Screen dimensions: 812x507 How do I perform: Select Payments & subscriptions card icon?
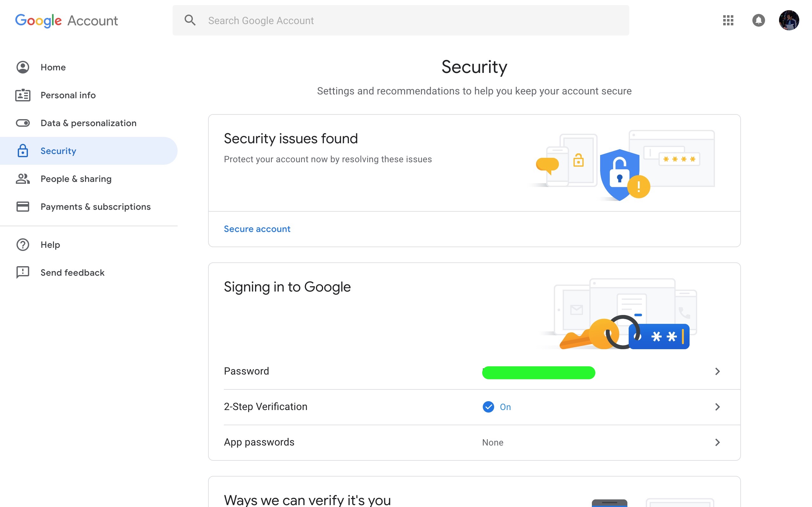[x=22, y=207]
